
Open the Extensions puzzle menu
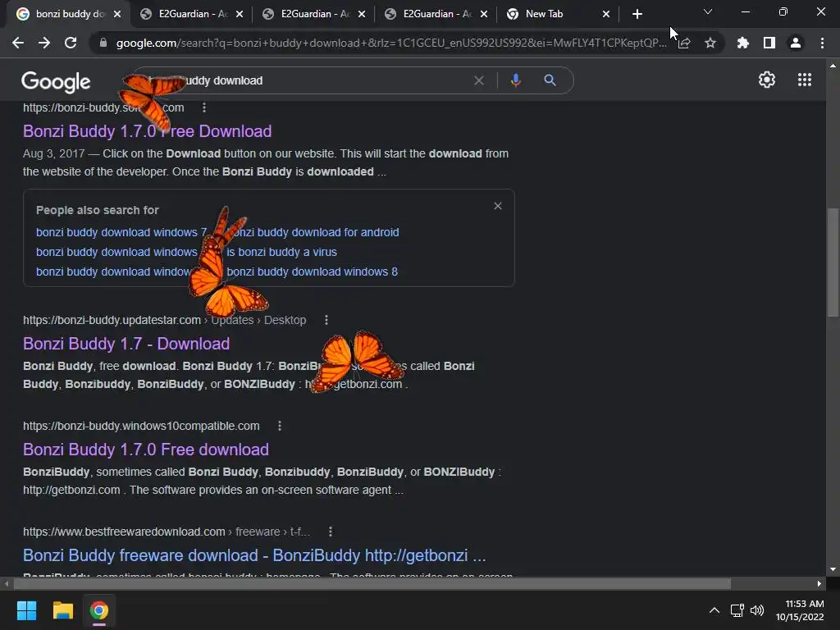743,43
